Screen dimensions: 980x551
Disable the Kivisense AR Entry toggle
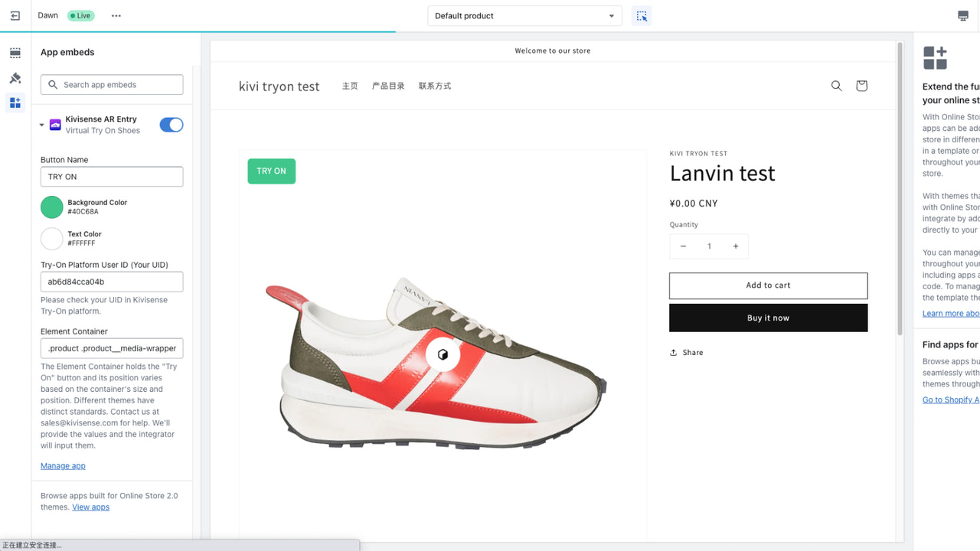point(171,125)
